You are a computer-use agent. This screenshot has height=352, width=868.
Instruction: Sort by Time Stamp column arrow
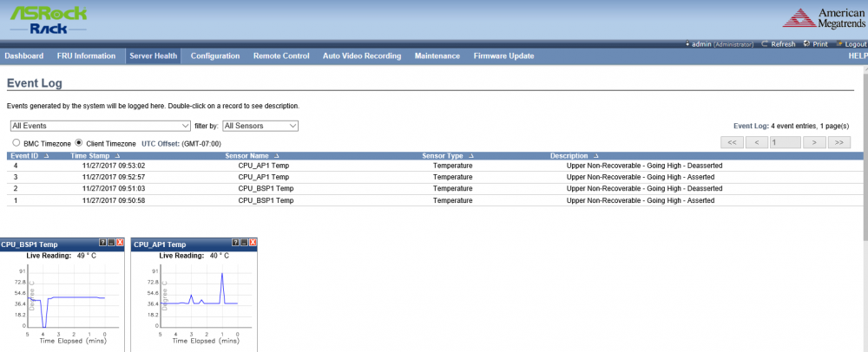tap(117, 156)
